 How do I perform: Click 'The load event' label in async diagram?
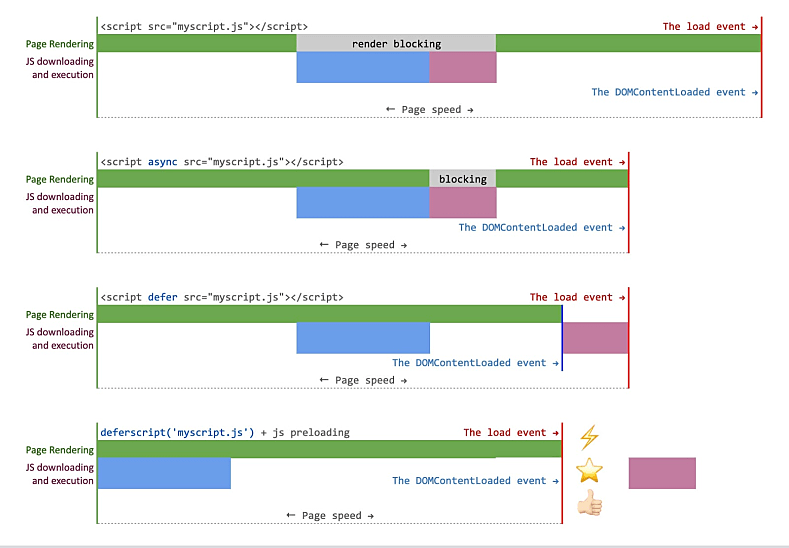577,162
